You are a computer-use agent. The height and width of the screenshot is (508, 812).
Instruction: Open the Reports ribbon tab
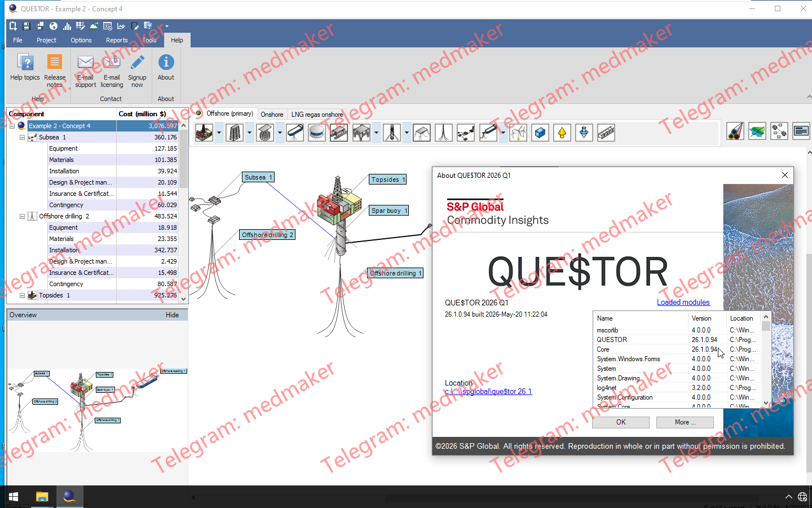[x=117, y=40]
